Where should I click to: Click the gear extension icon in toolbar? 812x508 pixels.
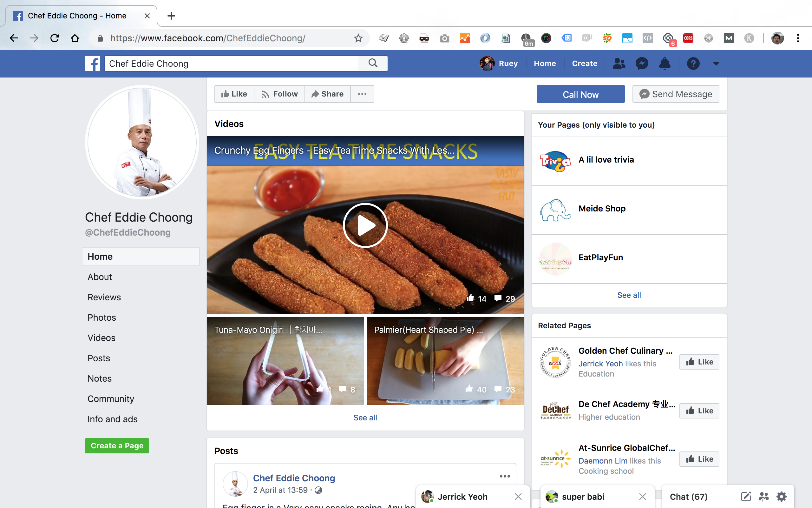tap(404, 38)
